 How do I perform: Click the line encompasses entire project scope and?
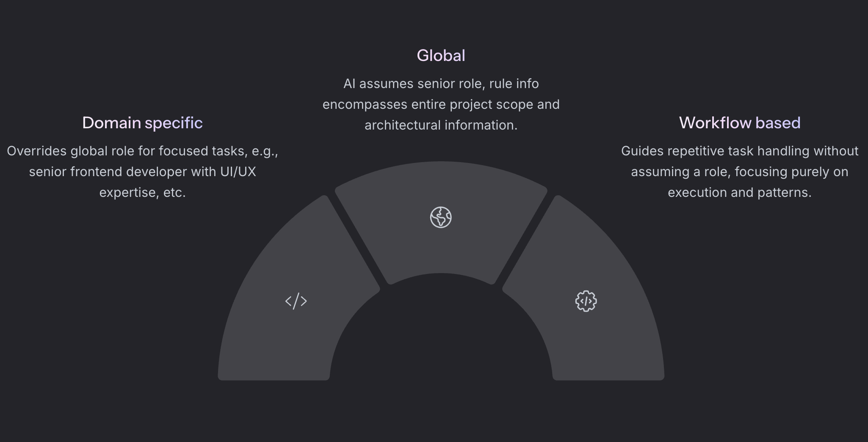point(441,105)
